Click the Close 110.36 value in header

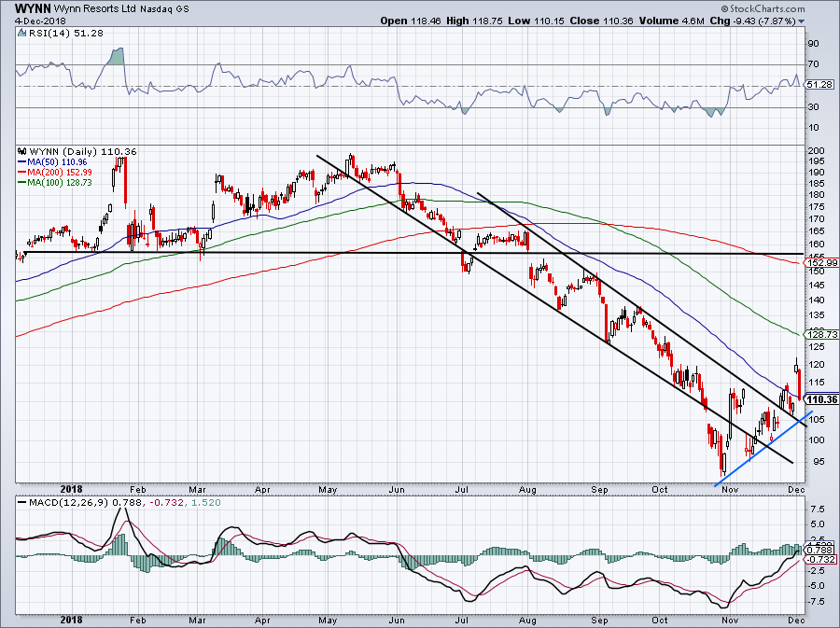point(602,21)
